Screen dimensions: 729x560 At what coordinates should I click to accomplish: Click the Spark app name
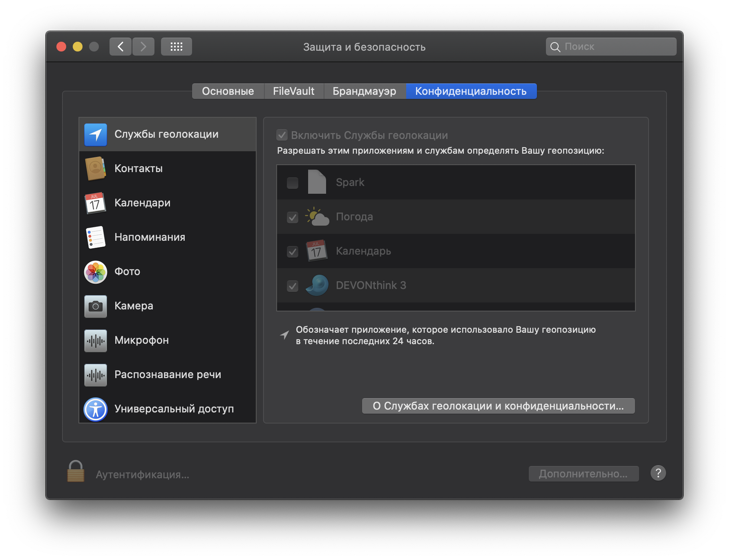point(350,182)
